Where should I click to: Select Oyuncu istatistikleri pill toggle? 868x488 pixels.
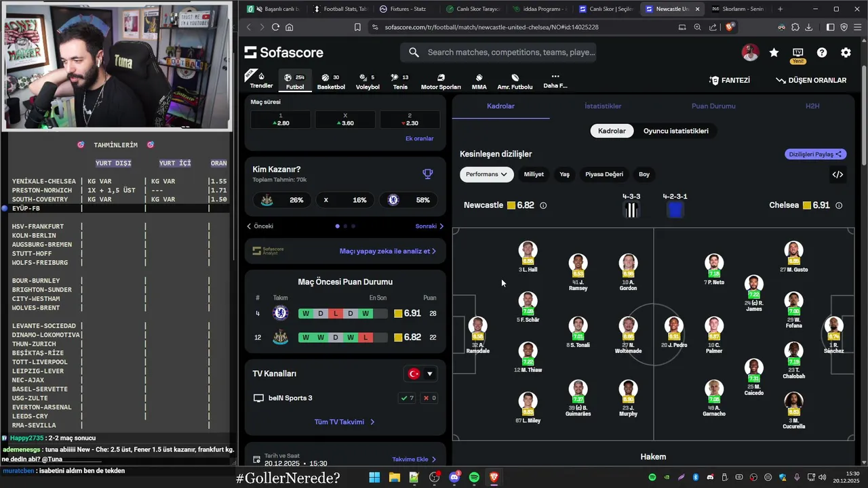click(x=676, y=131)
